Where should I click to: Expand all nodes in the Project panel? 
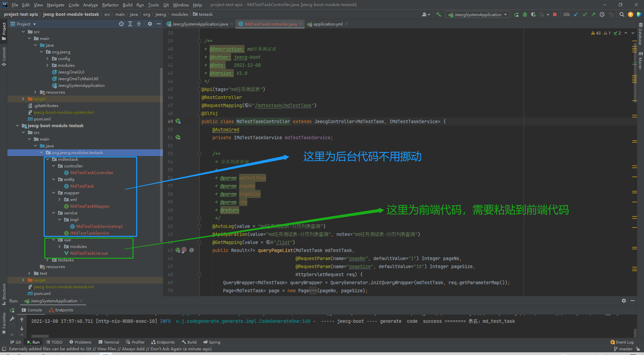(x=130, y=24)
